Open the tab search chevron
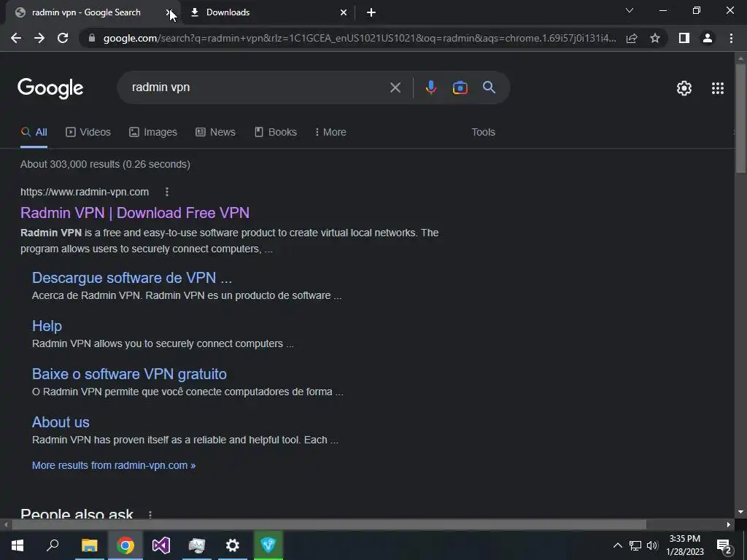Screen dimensions: 747x560 pos(630,10)
